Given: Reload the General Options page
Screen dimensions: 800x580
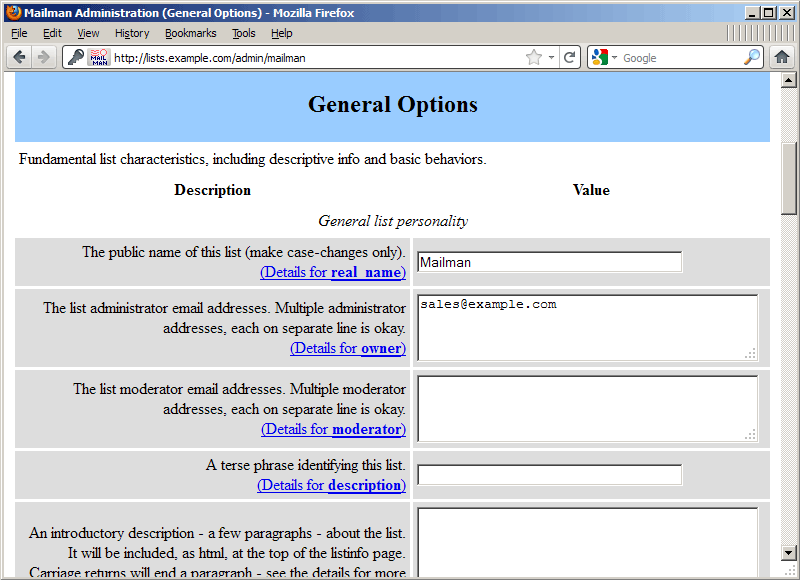Looking at the screenshot, I should click(x=570, y=57).
